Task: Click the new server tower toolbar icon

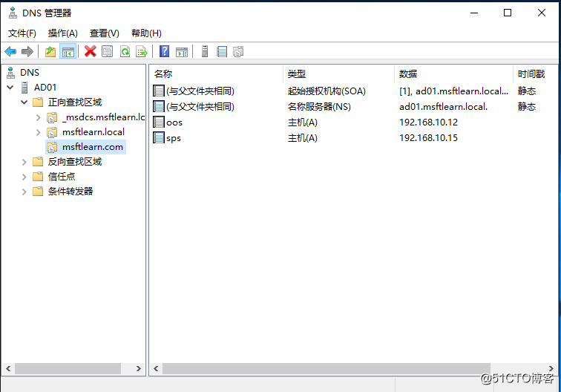Action: 205,51
